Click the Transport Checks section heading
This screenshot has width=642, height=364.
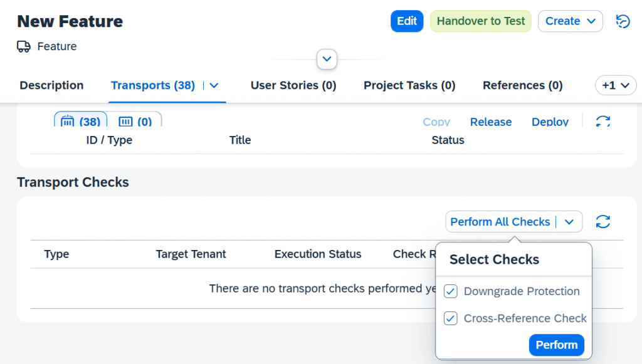tap(73, 182)
